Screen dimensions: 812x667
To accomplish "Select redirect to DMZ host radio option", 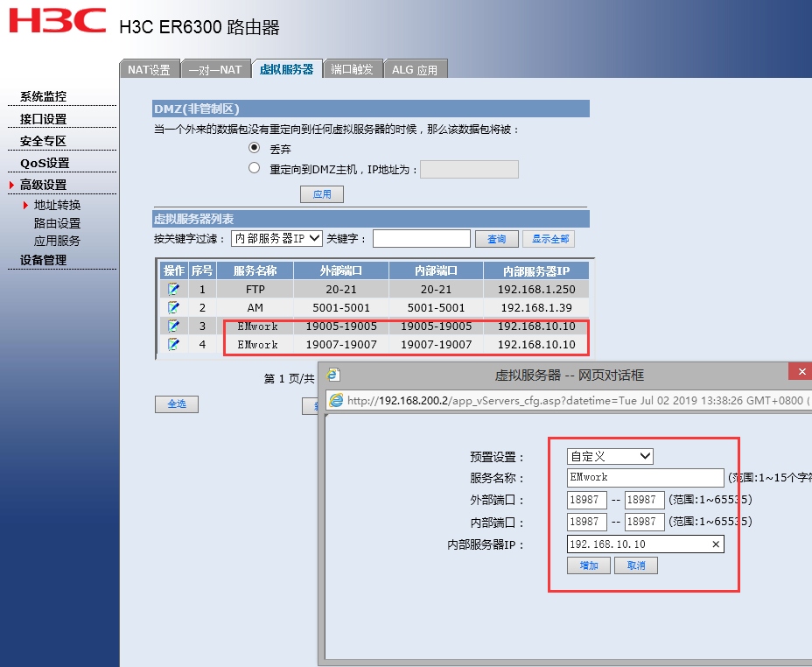I will click(254, 168).
